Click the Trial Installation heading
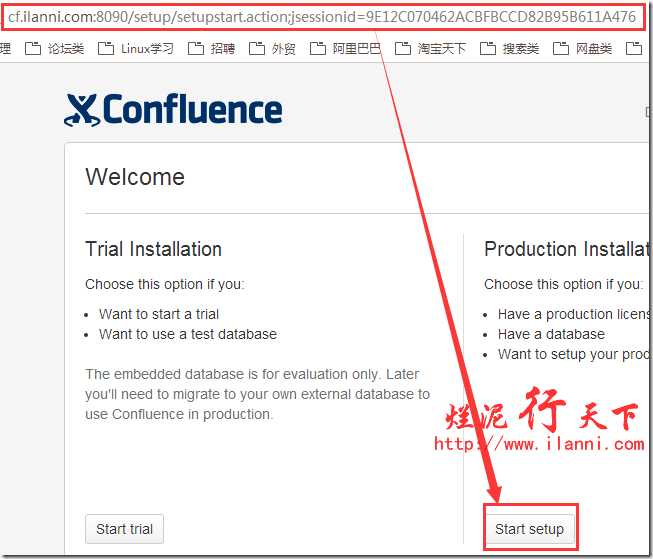653x559 pixels. coord(153,250)
